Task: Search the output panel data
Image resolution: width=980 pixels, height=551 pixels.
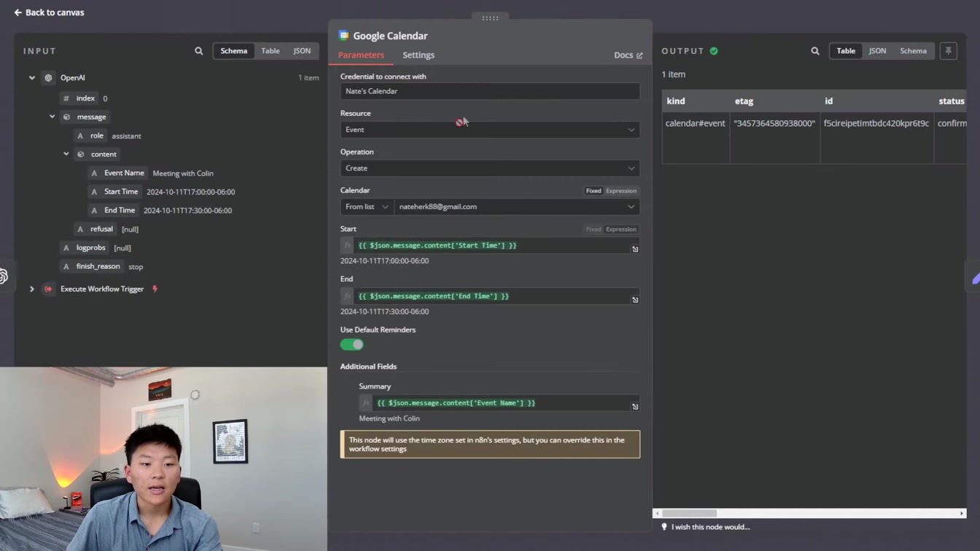Action: [815, 51]
